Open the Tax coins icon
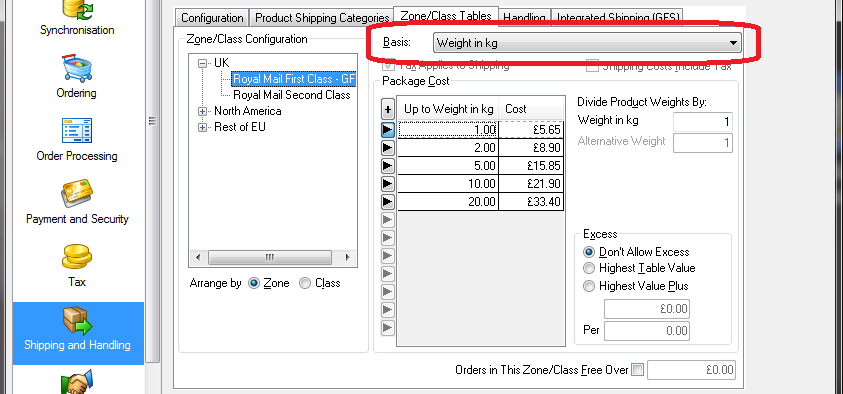Image resolution: width=843 pixels, height=394 pixels. [77, 256]
